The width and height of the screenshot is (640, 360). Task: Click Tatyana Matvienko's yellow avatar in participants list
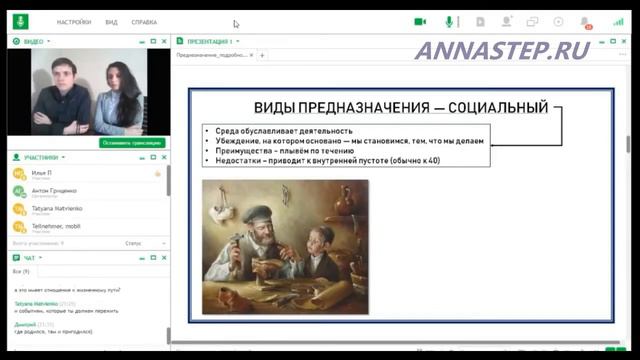[x=19, y=209]
